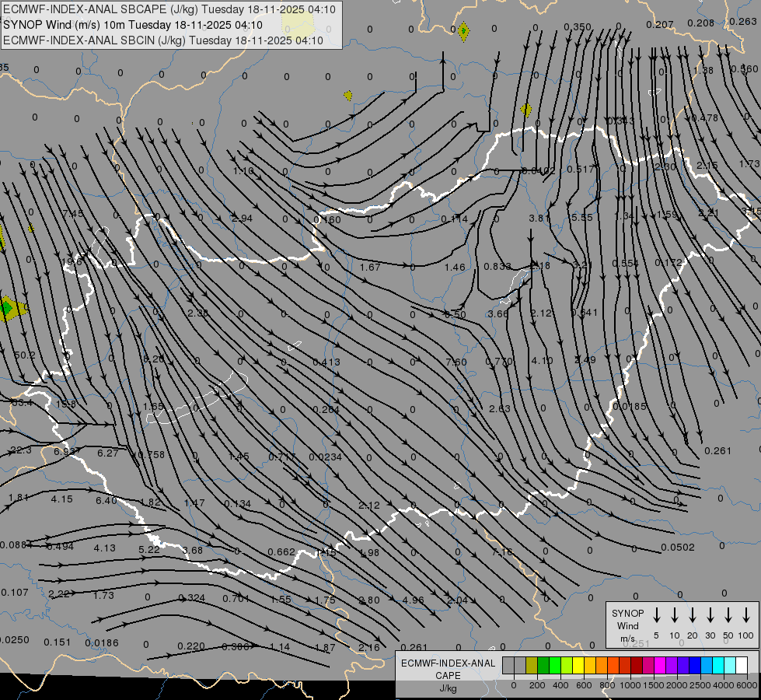Click the CAPE value 5.55
Viewport: 761px width, 700px height.
pyautogui.click(x=582, y=217)
